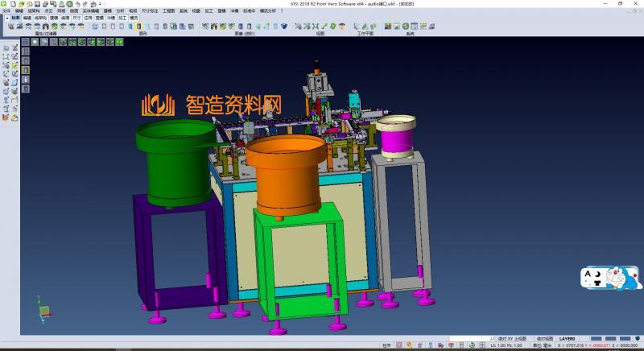Click the colorful palette icon in 系统 group
Screen dimensions: 644x351
(389, 27)
